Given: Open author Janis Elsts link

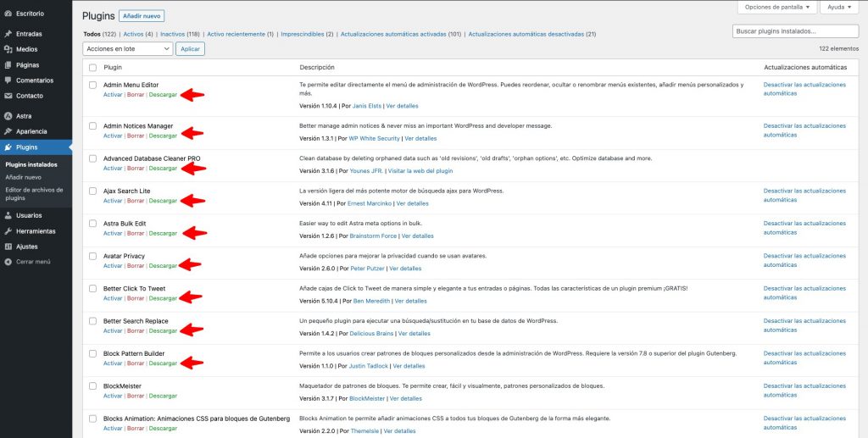Looking at the screenshot, I should (x=366, y=106).
